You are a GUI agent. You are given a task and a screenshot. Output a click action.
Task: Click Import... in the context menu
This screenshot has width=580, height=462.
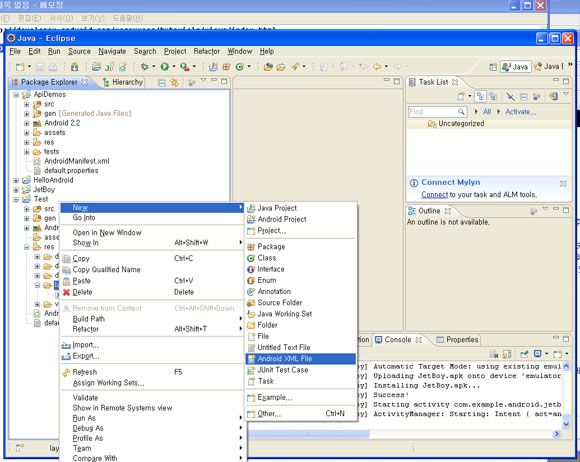coord(152,345)
